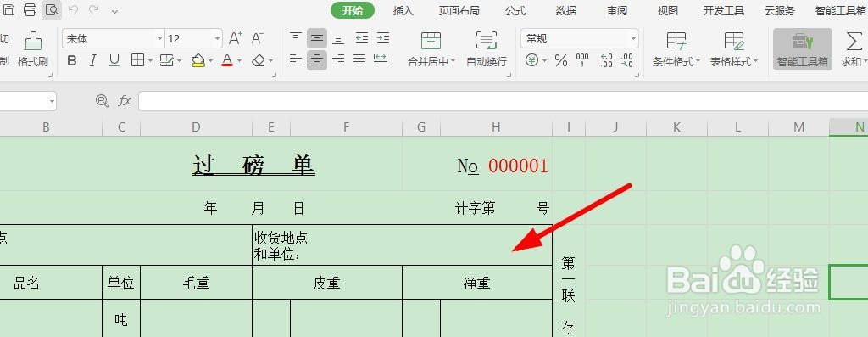Switch to the 页面布局 tab
Viewport: 868px width, 337px height.
click(x=459, y=10)
